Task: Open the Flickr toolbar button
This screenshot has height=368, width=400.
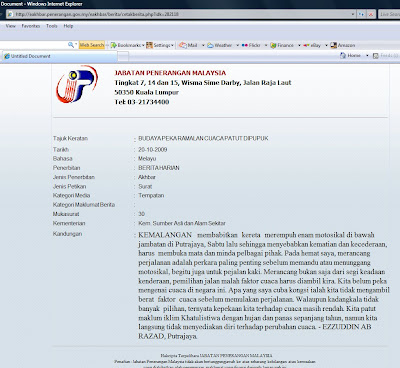Action: click(251, 45)
